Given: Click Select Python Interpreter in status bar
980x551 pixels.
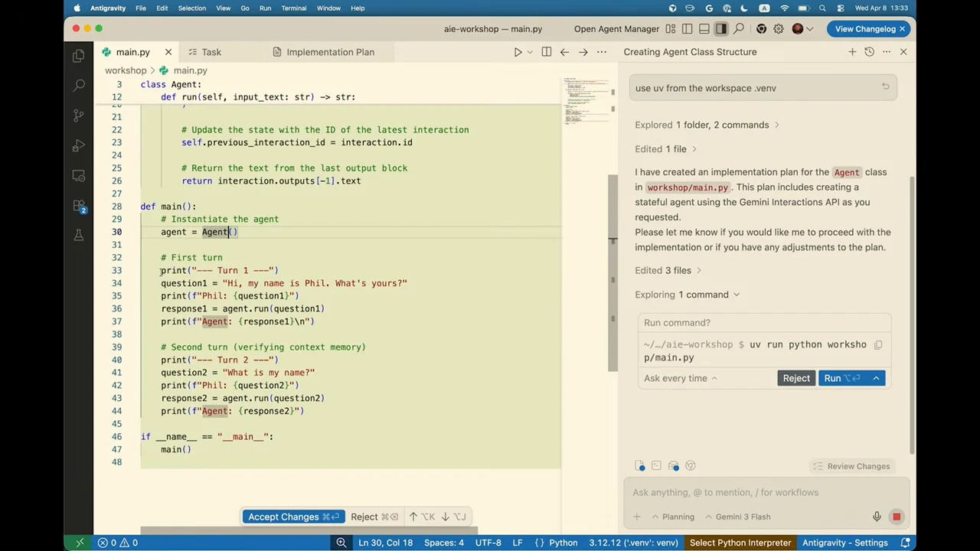Looking at the screenshot, I should click(740, 543).
